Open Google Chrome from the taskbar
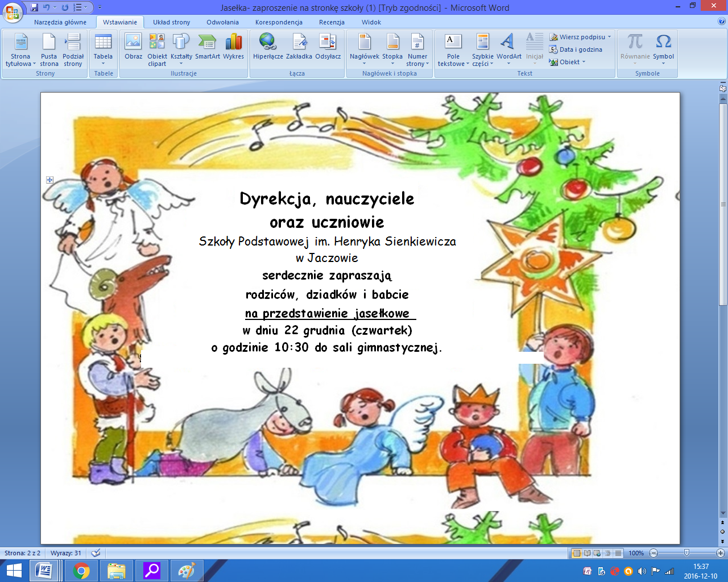 pos(81,571)
